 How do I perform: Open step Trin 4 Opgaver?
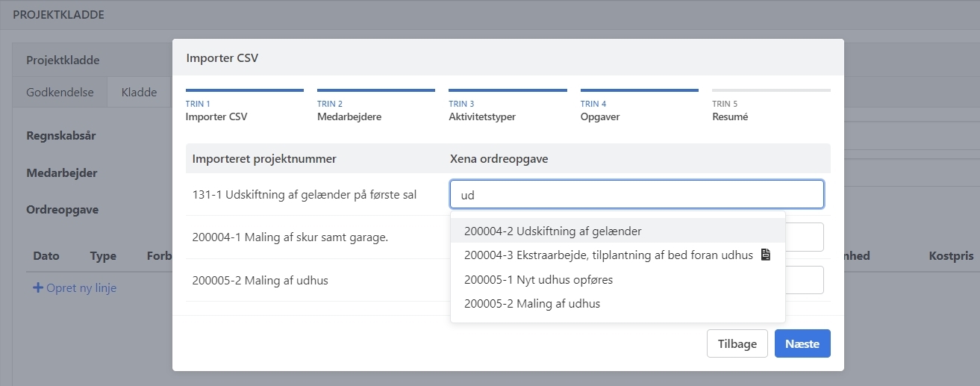640,106
